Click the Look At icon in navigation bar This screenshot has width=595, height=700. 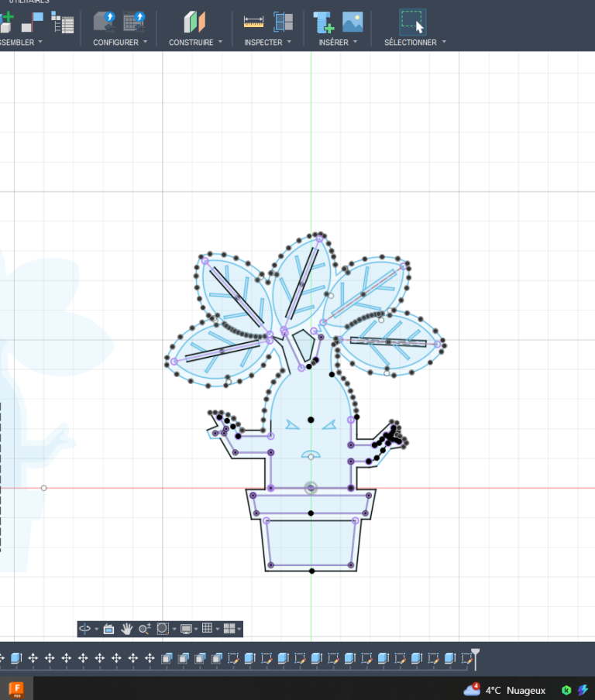point(108,629)
